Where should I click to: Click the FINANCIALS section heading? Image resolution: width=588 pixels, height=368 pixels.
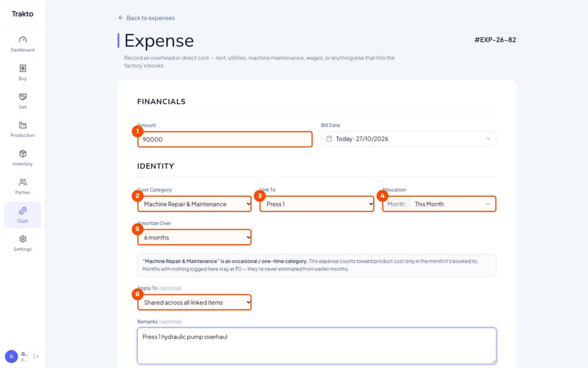(161, 101)
